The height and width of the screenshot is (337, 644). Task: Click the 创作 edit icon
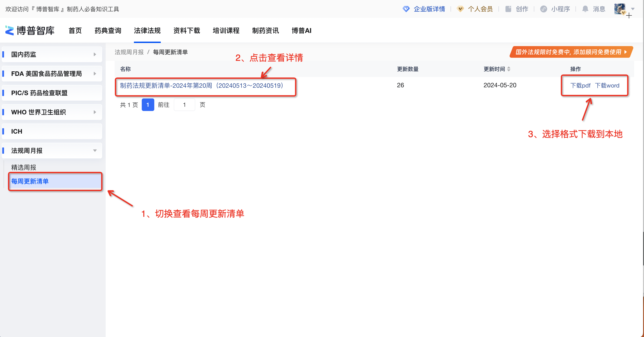[x=508, y=9]
